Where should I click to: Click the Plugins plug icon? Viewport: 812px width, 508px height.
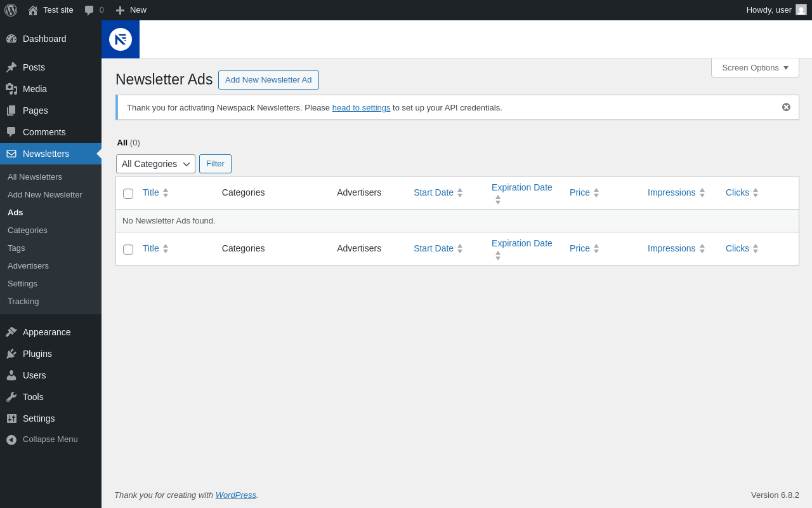(11, 354)
